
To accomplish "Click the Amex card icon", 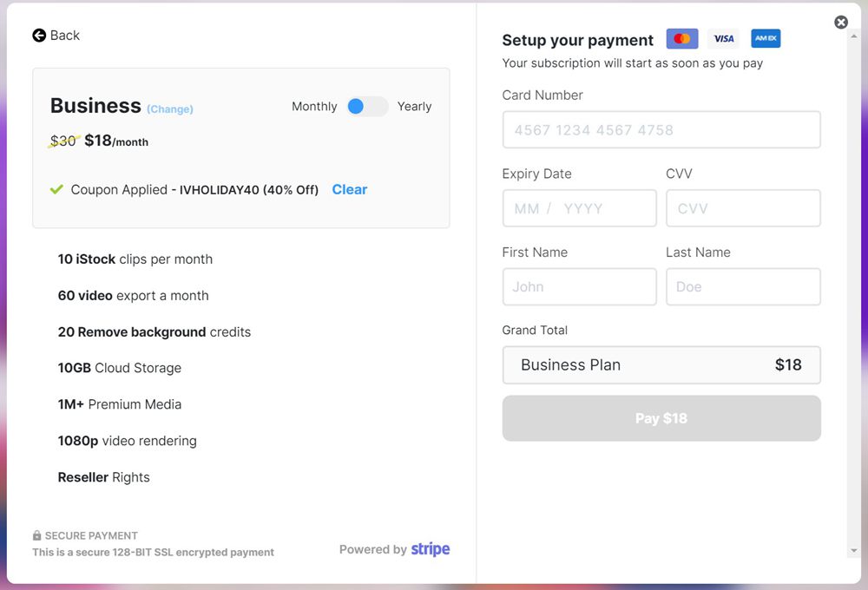I will 765,39.
